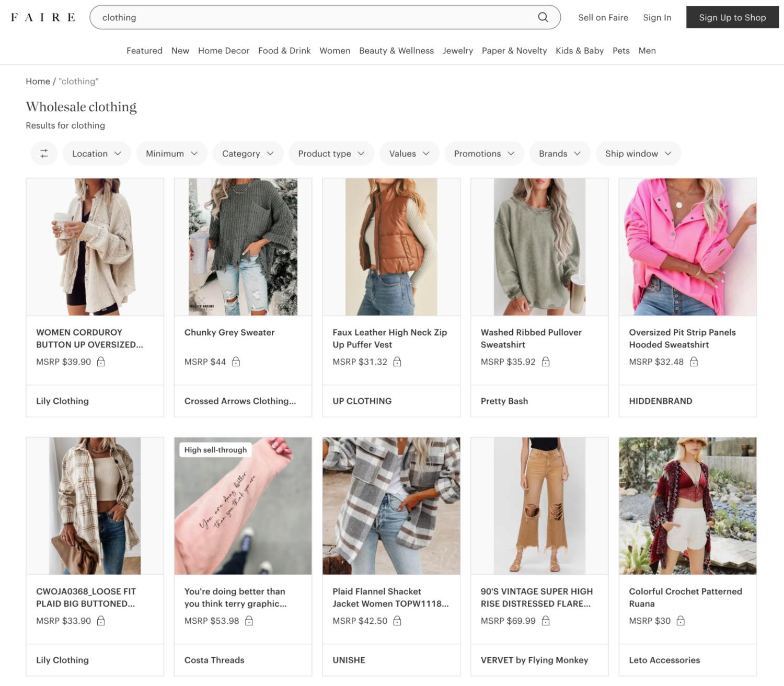Expand the Ship window filter
The image size is (784, 686).
pyautogui.click(x=638, y=154)
